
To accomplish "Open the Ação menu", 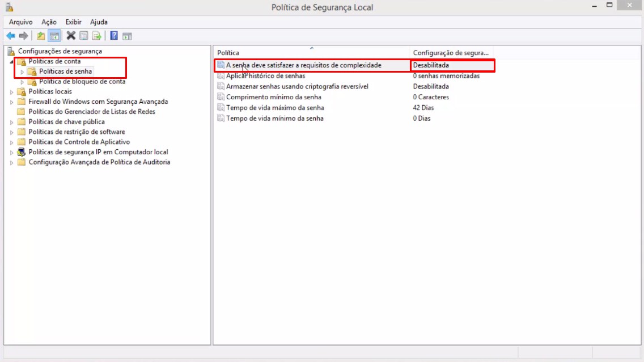I will 49,22.
